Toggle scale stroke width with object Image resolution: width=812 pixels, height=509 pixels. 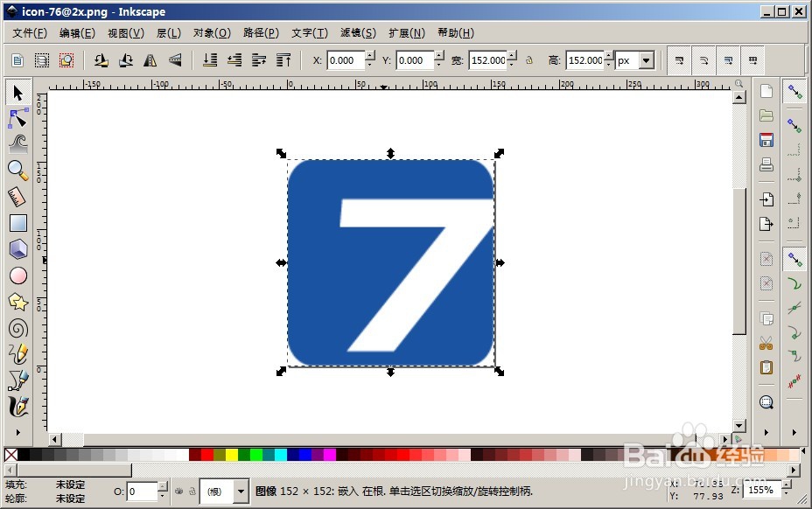(x=679, y=60)
